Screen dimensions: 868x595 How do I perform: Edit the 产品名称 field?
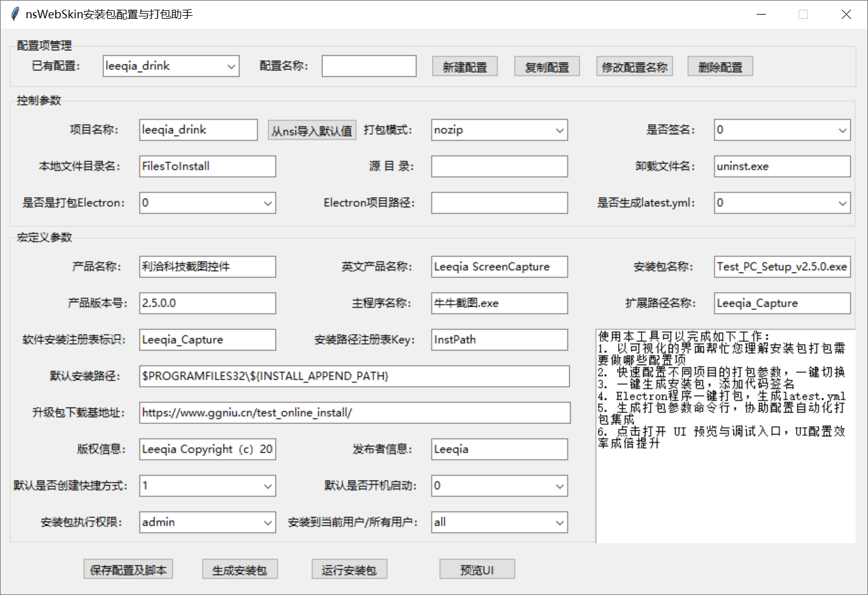point(207,267)
